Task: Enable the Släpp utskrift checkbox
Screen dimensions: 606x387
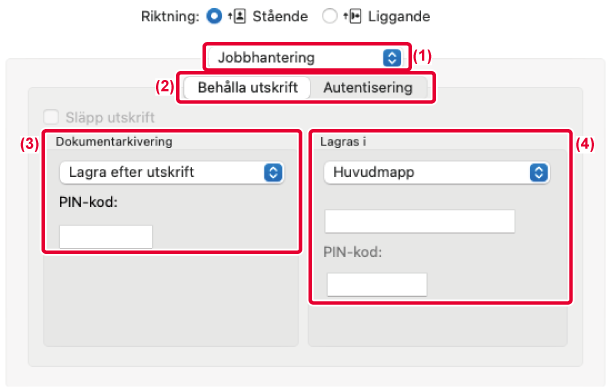Action: pos(51,117)
